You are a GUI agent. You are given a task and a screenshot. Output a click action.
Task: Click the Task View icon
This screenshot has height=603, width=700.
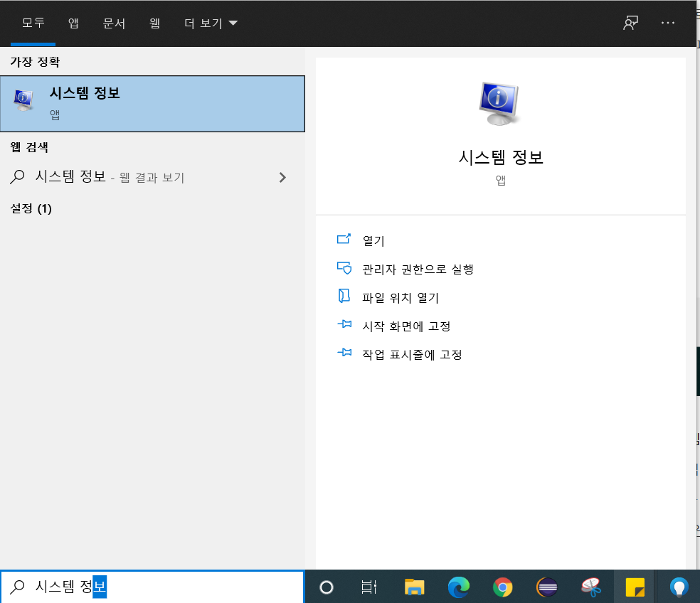369,587
